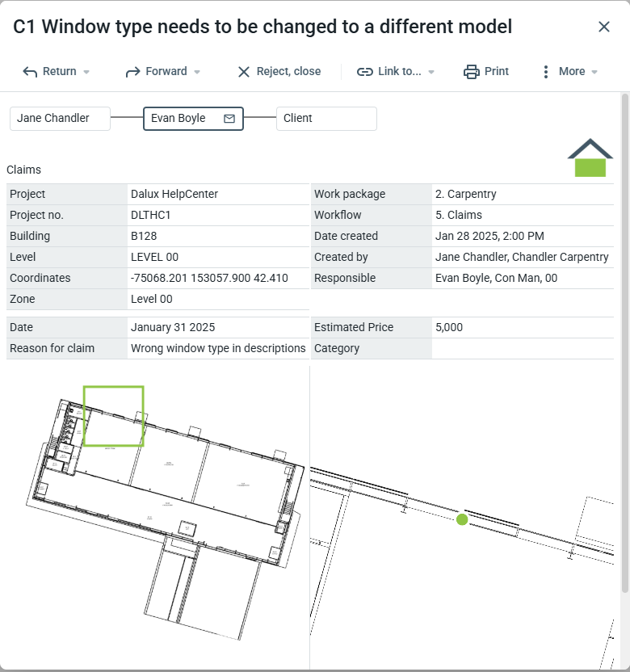Screen dimensions: 630x672
Task: Open the More dropdown arrow
Action: click(x=595, y=72)
